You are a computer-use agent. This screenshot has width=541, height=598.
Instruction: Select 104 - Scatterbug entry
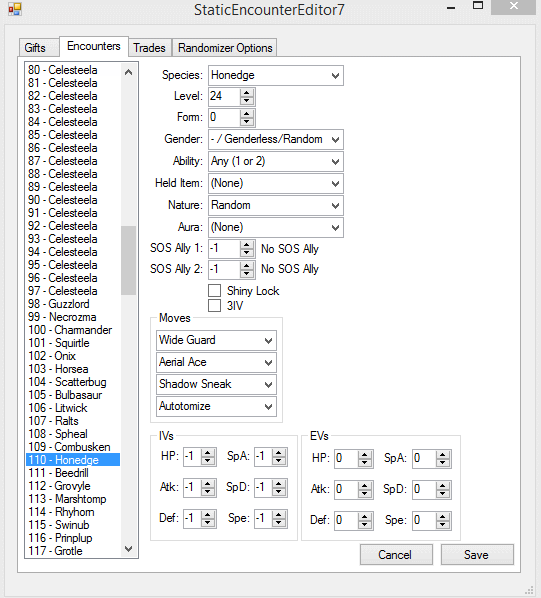(x=73, y=382)
